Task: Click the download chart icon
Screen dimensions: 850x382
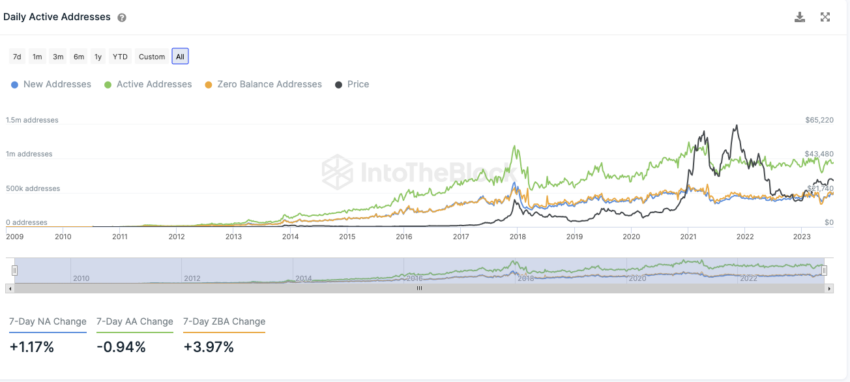Action: click(x=800, y=17)
